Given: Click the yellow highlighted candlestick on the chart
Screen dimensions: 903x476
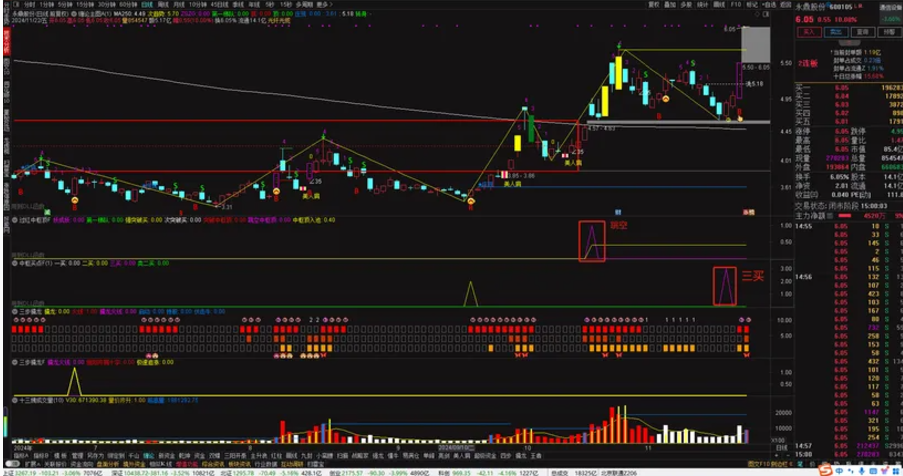Looking at the screenshot, I should [x=618, y=71].
